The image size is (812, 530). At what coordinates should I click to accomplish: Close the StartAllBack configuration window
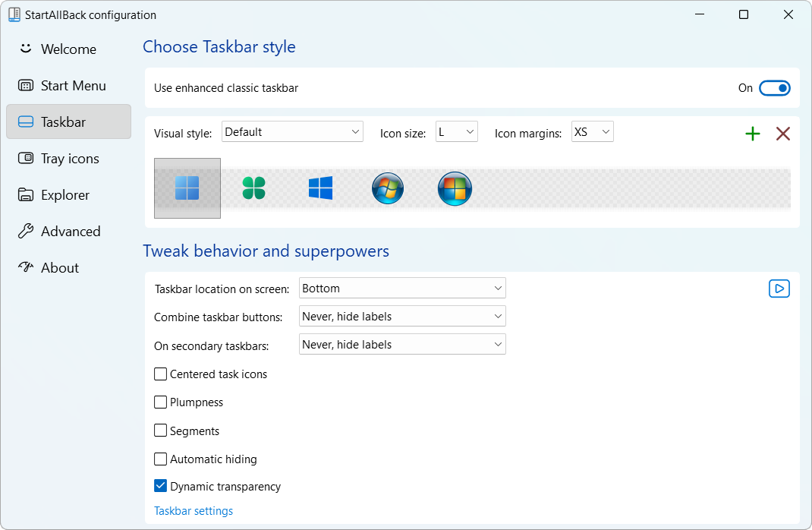[788, 14]
